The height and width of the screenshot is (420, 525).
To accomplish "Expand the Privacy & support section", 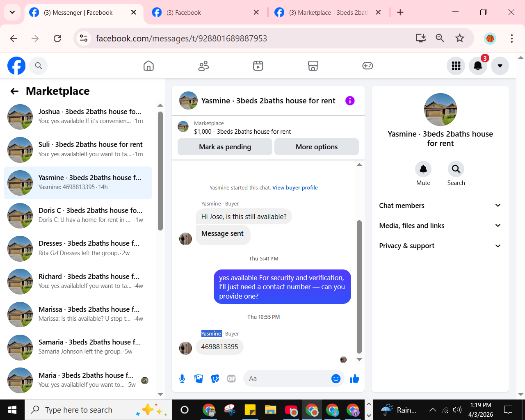I will pyautogui.click(x=440, y=246).
